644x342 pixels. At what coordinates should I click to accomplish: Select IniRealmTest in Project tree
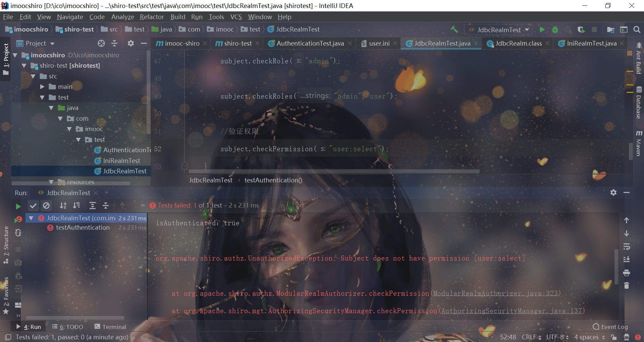click(121, 161)
